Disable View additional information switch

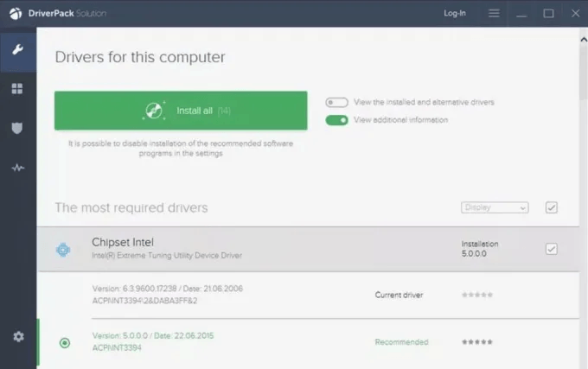(x=336, y=120)
